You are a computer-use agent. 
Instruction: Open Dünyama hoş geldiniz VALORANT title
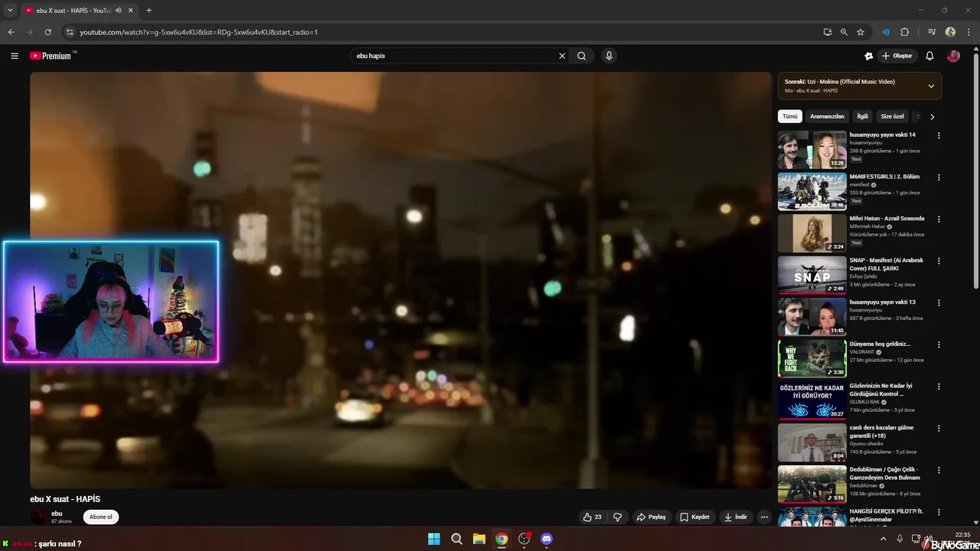point(880,344)
